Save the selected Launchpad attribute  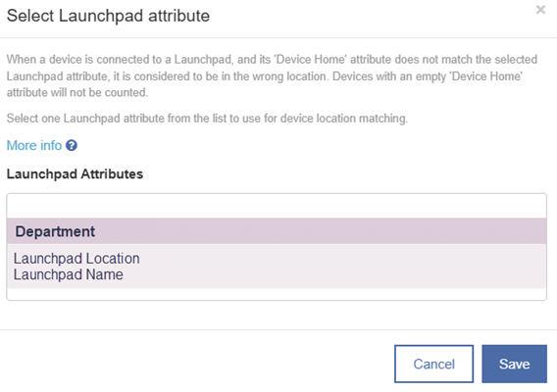click(x=514, y=364)
